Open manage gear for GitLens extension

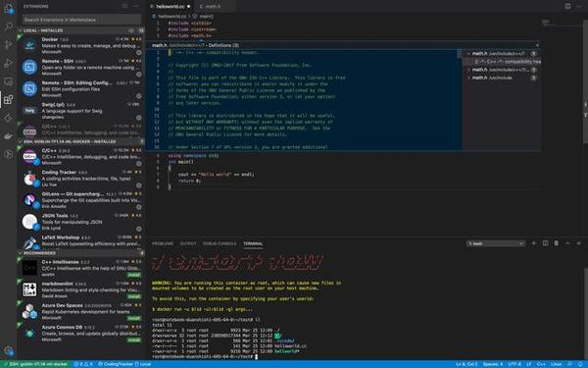[x=139, y=207]
